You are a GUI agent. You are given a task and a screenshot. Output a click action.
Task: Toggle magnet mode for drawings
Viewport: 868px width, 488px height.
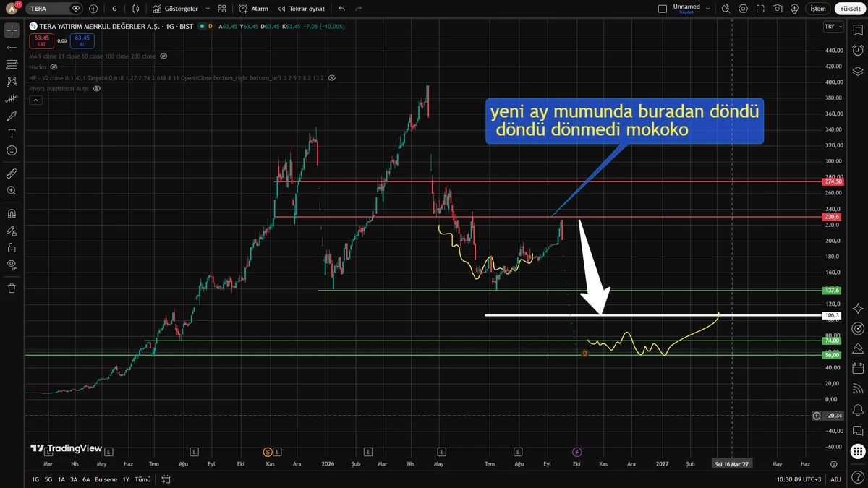[x=12, y=214]
